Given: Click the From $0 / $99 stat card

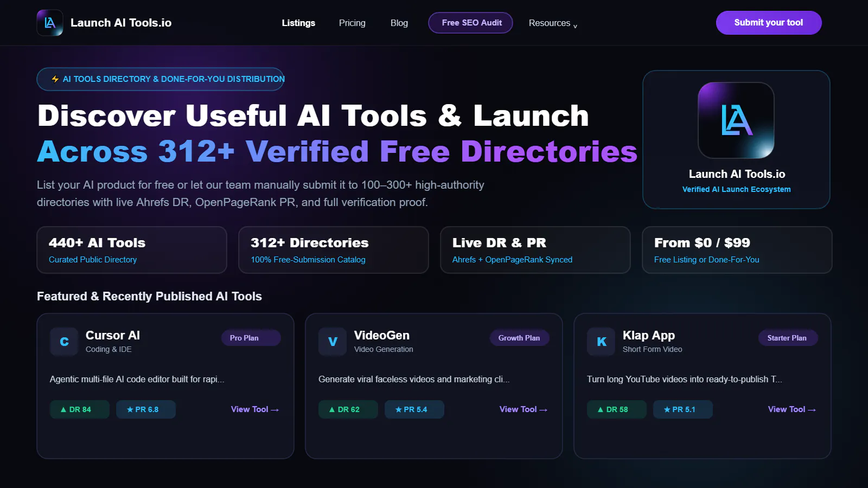Looking at the screenshot, I should click(x=737, y=250).
